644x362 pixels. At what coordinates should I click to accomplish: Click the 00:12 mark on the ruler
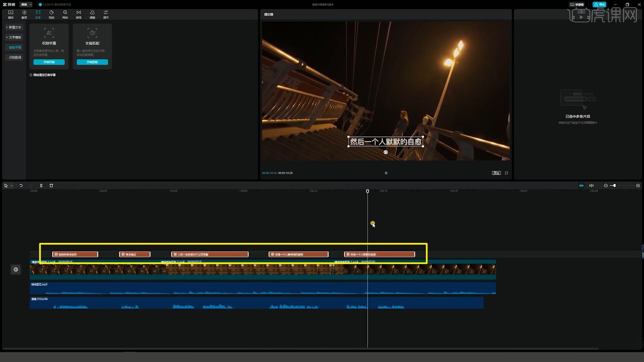click(314, 191)
